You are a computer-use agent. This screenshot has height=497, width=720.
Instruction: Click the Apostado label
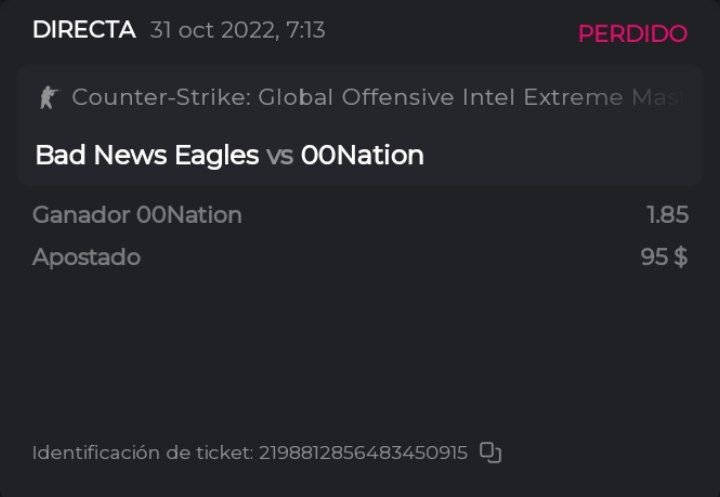pos(86,257)
